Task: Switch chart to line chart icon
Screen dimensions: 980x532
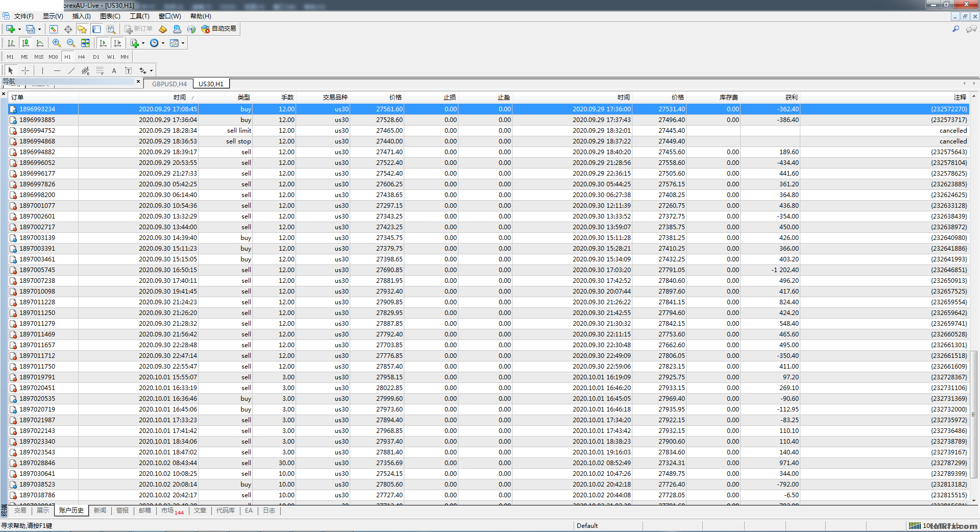Action: (x=40, y=43)
